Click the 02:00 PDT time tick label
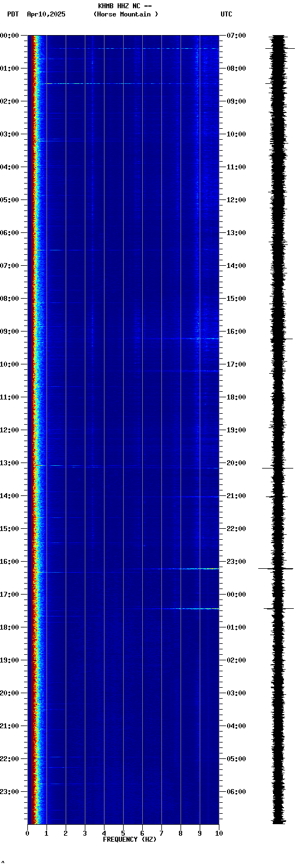The image size is (302, 868). [9, 101]
